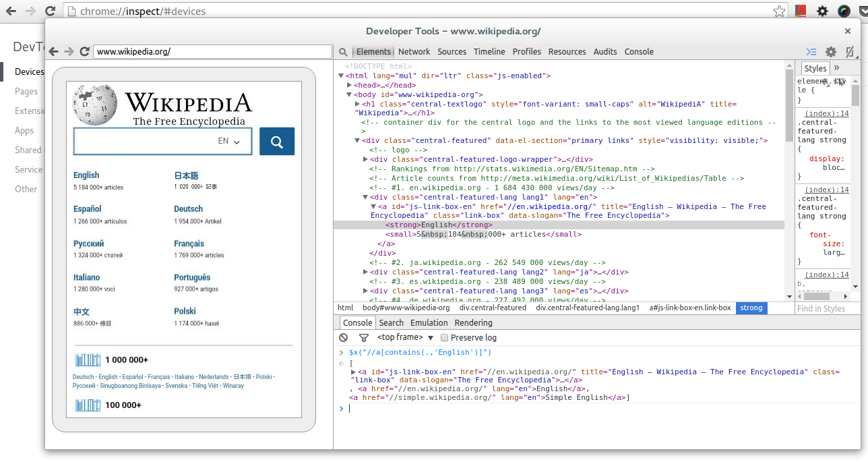868x462 pixels.
Task: Close the Developer Tools window
Action: (x=848, y=31)
